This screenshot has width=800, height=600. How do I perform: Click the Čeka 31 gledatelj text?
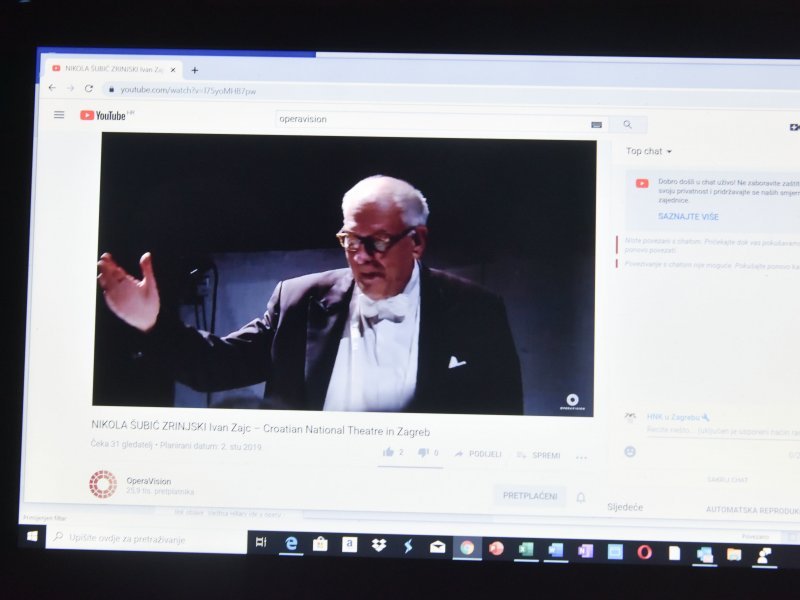pos(121,444)
